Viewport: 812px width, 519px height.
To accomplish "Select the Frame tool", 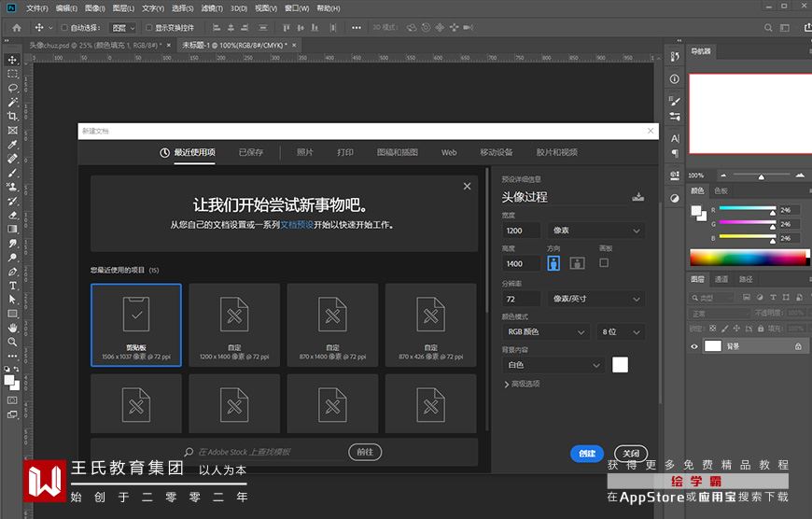I will tap(12, 130).
